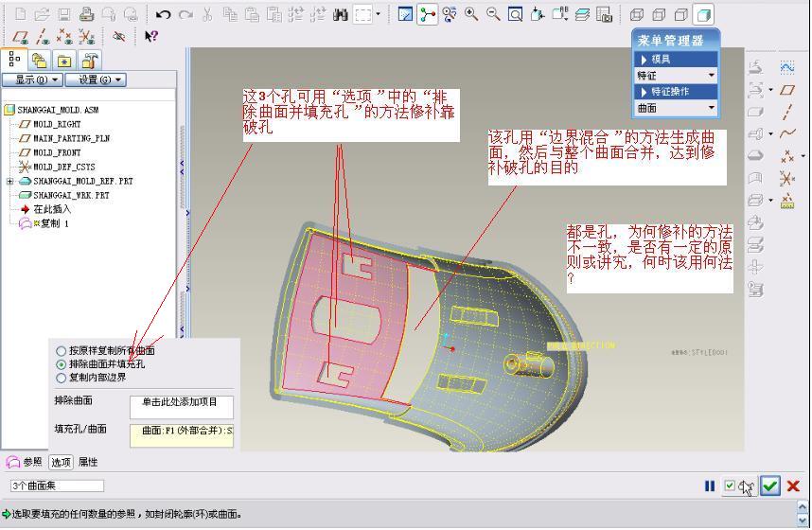Toggle datum points display

[x=64, y=37]
